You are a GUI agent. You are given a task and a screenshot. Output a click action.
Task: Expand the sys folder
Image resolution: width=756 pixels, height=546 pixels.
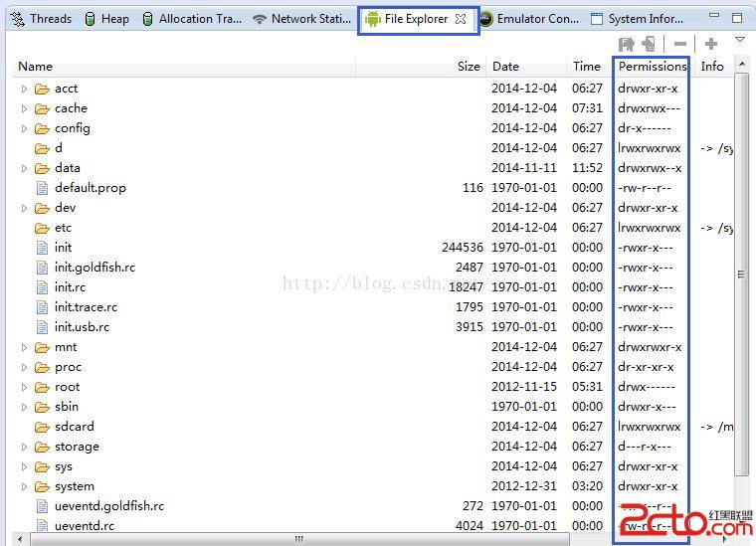tap(24, 467)
